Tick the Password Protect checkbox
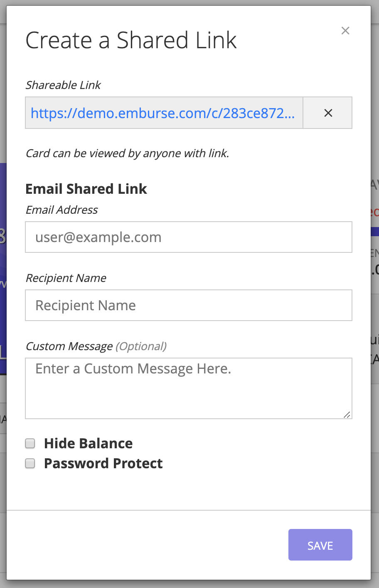The height and width of the screenshot is (588, 379). [30, 463]
